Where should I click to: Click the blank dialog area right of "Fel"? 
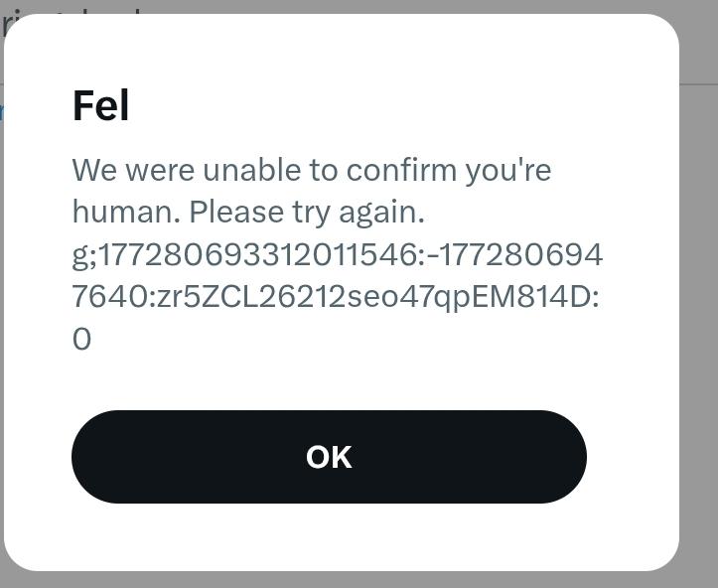click(x=397, y=105)
